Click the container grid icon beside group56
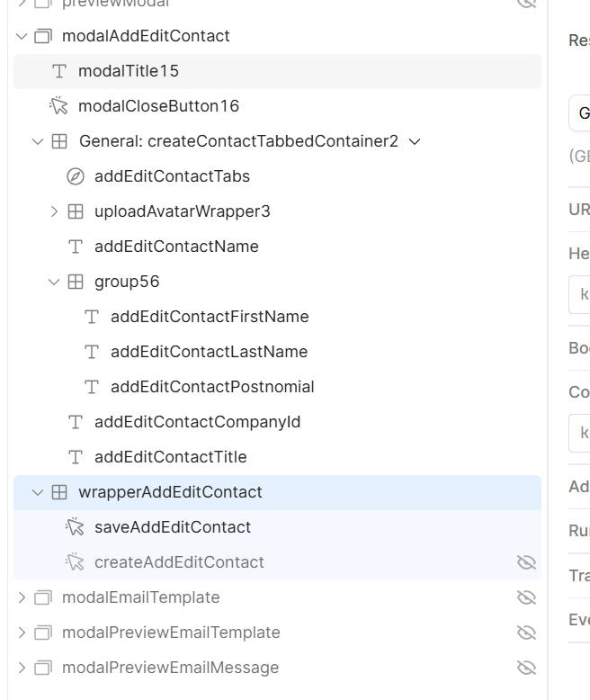This screenshot has width=590, height=700. tap(76, 282)
